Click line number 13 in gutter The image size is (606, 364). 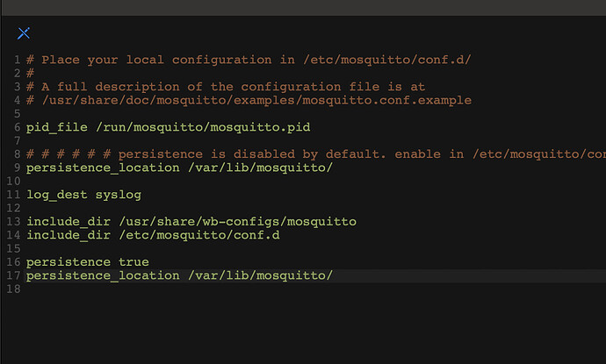pyautogui.click(x=13, y=222)
